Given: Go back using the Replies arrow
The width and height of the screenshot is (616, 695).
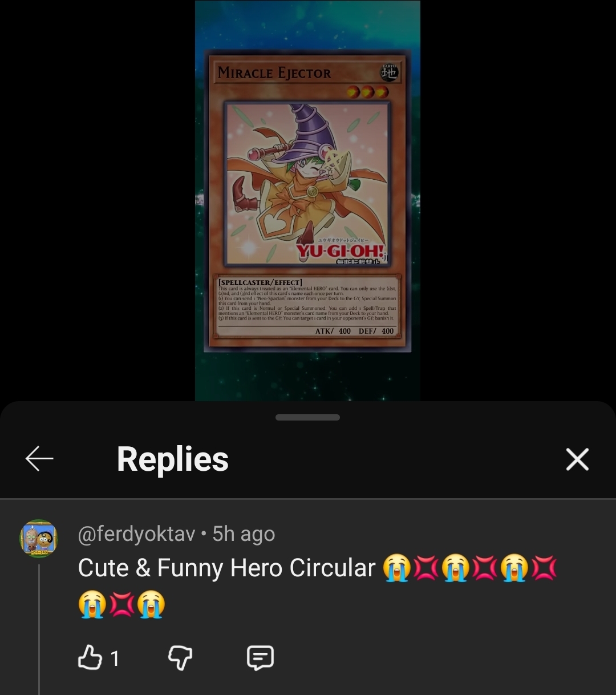Looking at the screenshot, I should 39,459.
